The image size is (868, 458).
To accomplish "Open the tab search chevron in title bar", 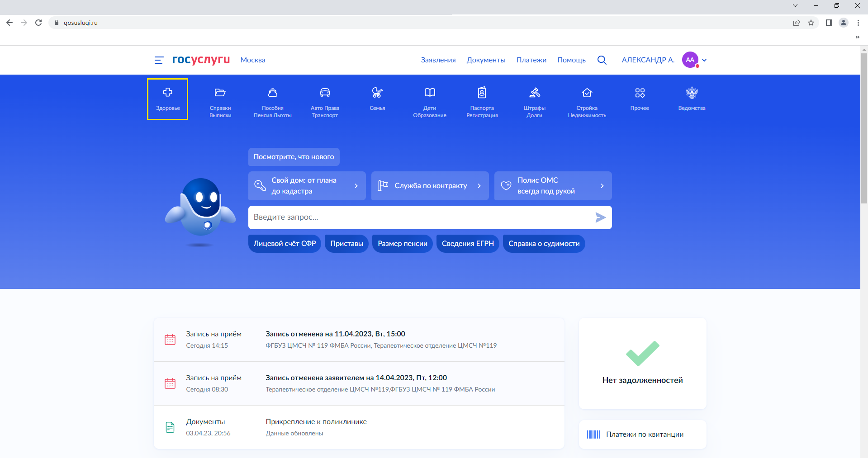I will tap(795, 5).
